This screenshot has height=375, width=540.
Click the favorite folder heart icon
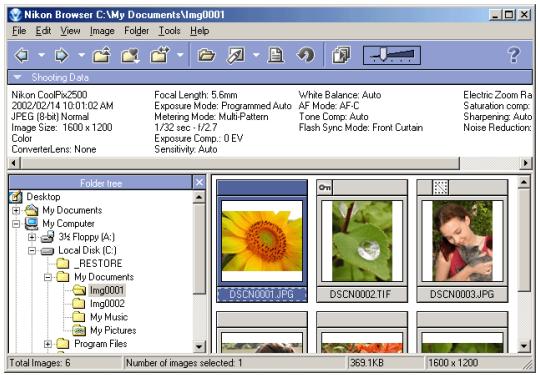tap(130, 55)
